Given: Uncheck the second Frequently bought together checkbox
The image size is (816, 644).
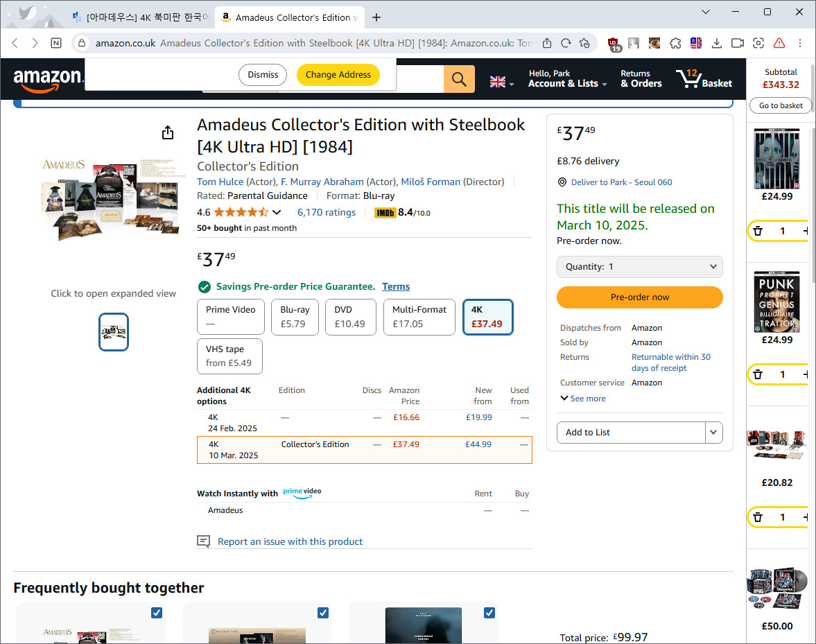Looking at the screenshot, I should click(323, 613).
